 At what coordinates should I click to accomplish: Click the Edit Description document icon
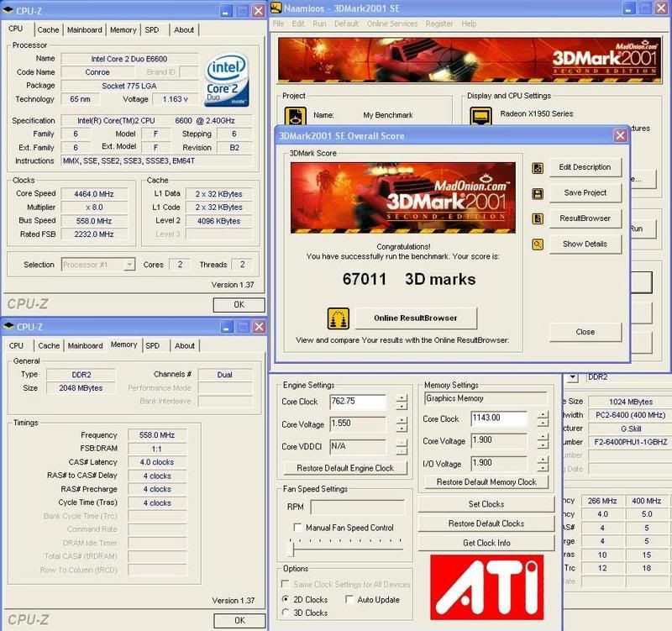tap(538, 168)
